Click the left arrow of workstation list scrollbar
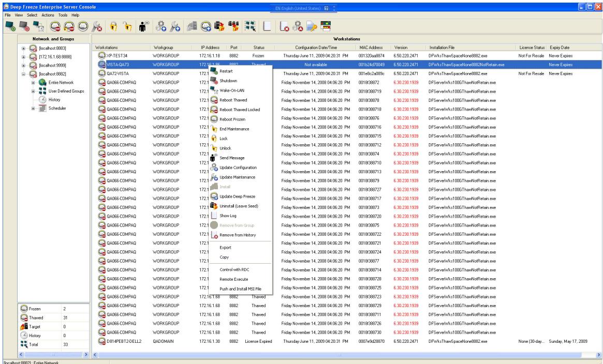The height and width of the screenshot is (364, 603). point(95,355)
